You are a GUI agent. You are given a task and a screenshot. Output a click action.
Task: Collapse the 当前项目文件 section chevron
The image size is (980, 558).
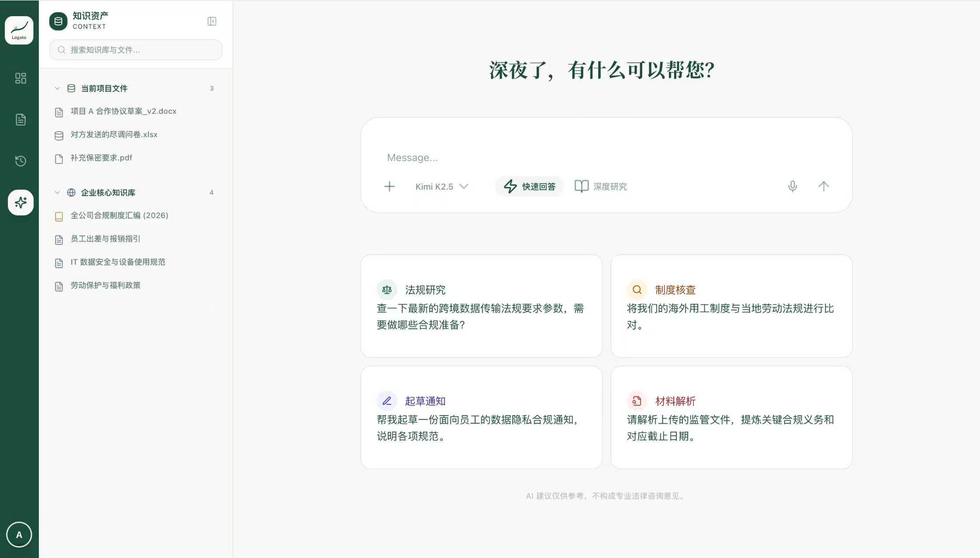coord(57,88)
